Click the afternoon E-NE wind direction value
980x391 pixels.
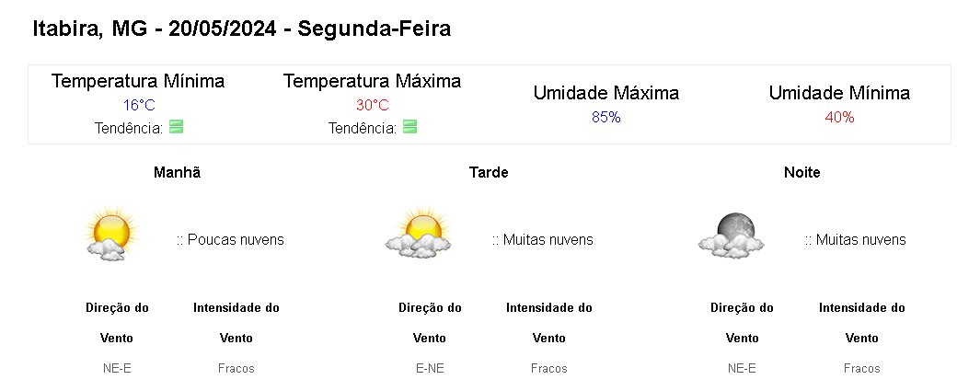point(430,369)
